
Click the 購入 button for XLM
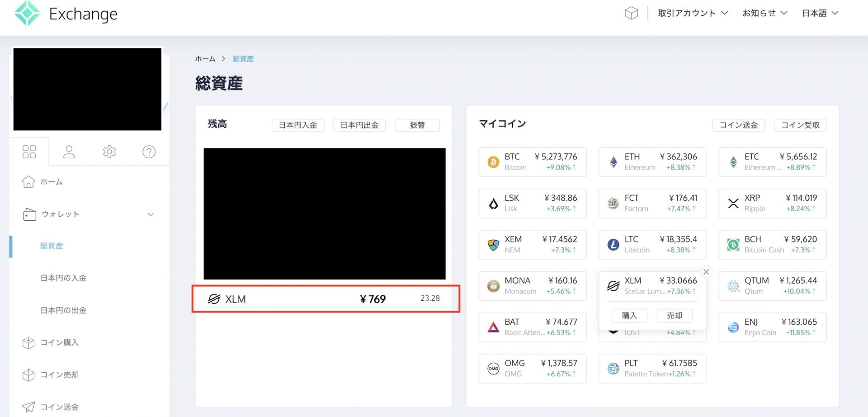629,316
